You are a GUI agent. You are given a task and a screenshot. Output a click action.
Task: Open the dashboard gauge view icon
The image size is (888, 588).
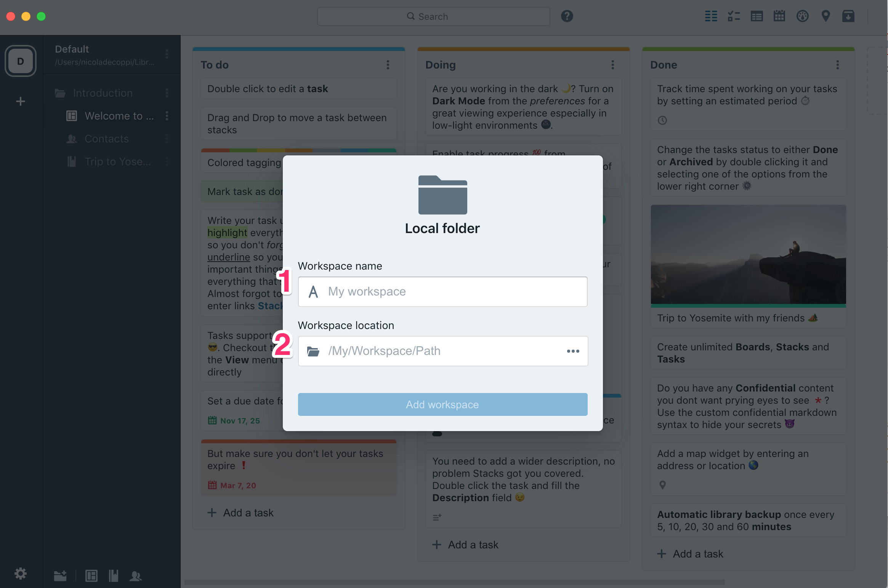[x=802, y=16]
